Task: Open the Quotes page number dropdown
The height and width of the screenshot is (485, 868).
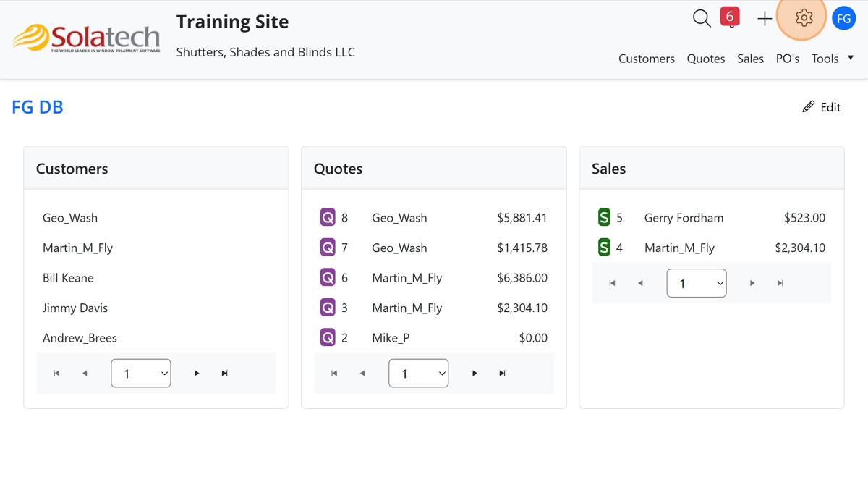Action: pos(419,374)
